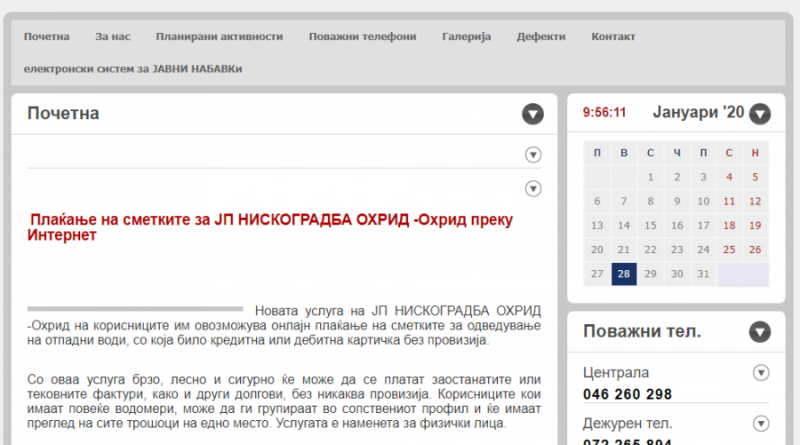Image resolution: width=800 pixels, height=445 pixels.
Task: Open електронски систем за ЈАВНИ НАБАВКи link
Action: click(x=133, y=68)
